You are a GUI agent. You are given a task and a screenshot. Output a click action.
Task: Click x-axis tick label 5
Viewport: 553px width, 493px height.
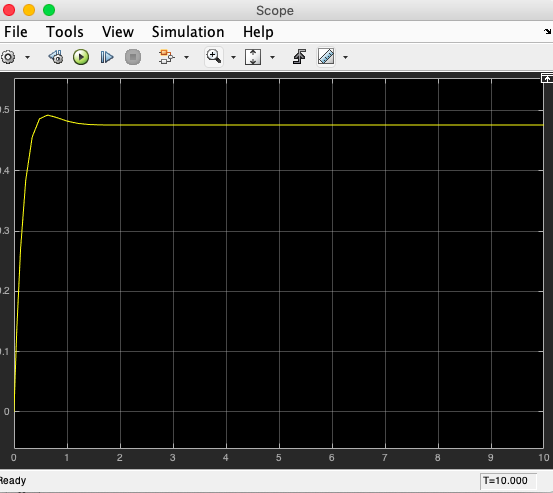279,458
